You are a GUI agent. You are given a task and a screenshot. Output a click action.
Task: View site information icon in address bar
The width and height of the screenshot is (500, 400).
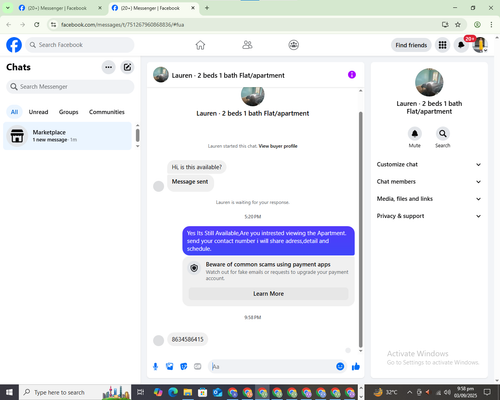53,25
